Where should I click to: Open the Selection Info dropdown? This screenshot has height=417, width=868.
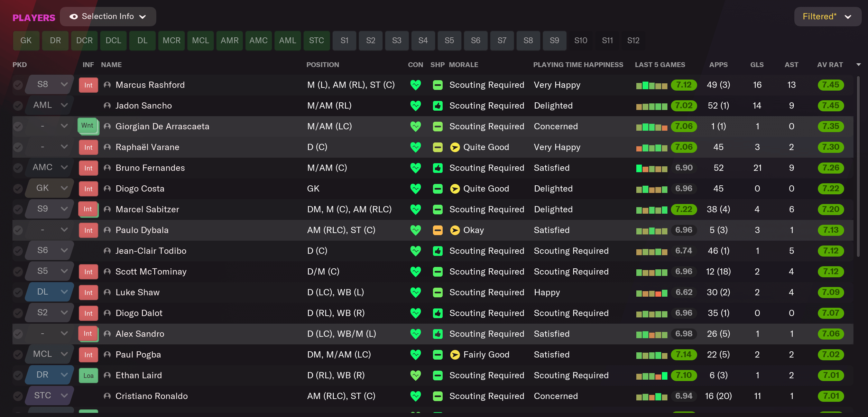point(108,16)
